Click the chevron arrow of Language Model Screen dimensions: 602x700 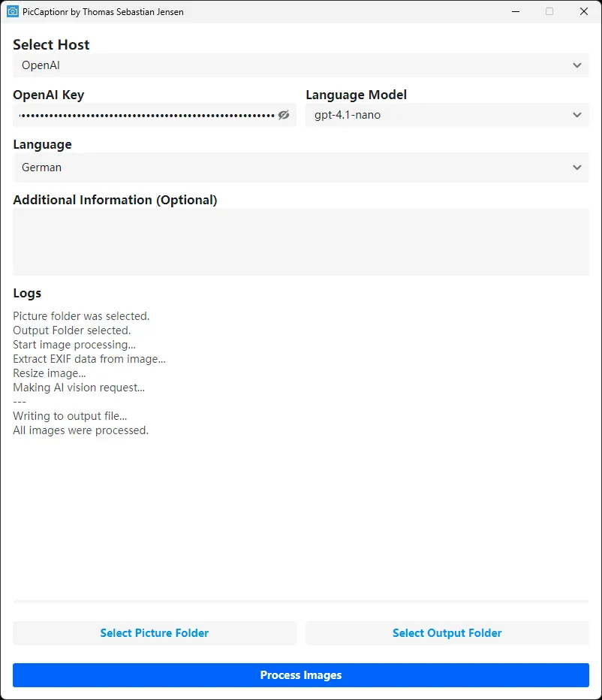[576, 115]
